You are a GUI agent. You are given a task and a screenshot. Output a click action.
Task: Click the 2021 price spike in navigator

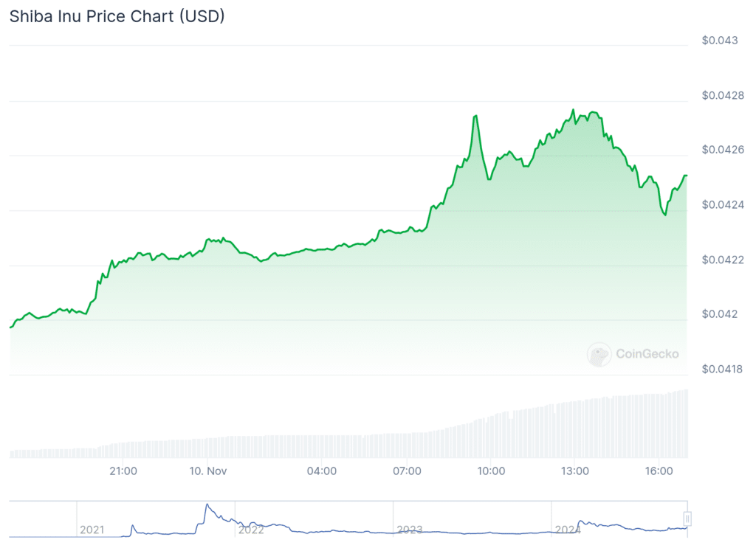tap(207, 507)
